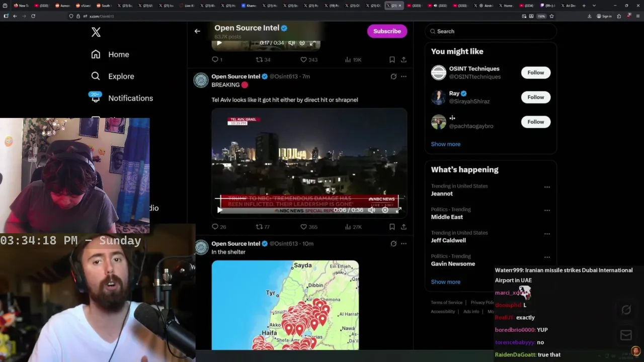Open the Jeannot trending topic
This screenshot has height=362, width=644.
pos(442,194)
